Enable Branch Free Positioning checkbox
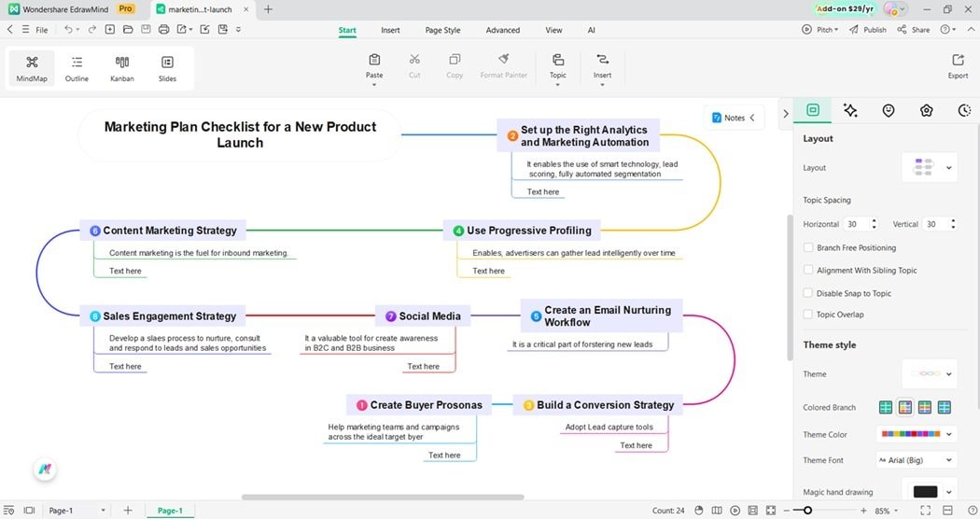 pyautogui.click(x=808, y=247)
